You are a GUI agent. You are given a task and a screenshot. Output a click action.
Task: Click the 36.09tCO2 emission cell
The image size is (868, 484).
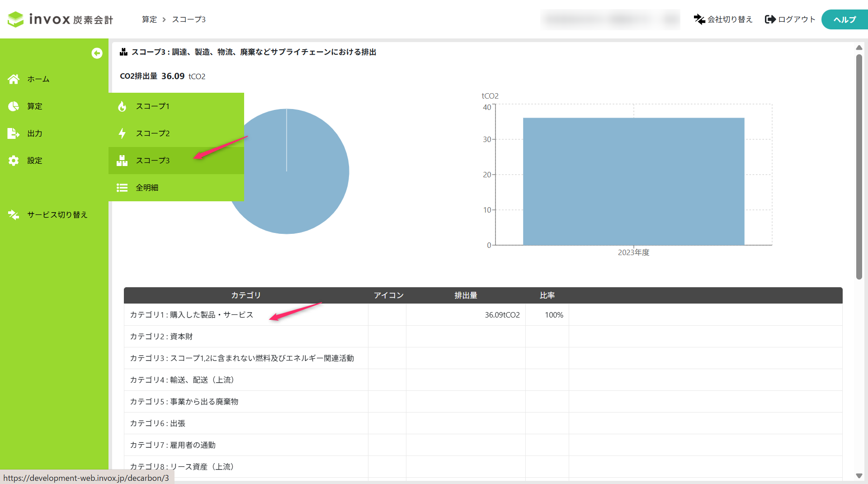tap(466, 315)
